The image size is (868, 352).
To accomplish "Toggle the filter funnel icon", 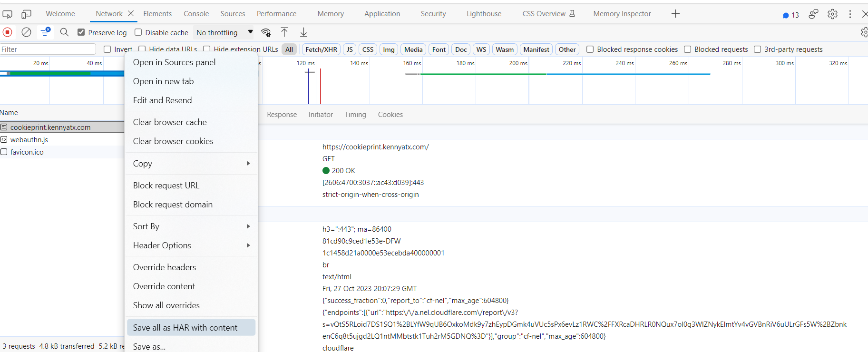I will (45, 32).
